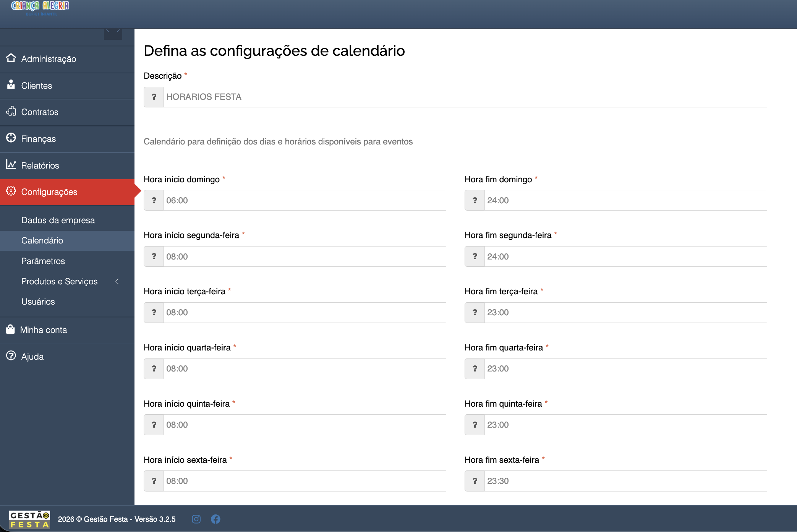This screenshot has height=532, width=797.
Task: Edit Hora início segunda-feira field
Action: coord(305,256)
